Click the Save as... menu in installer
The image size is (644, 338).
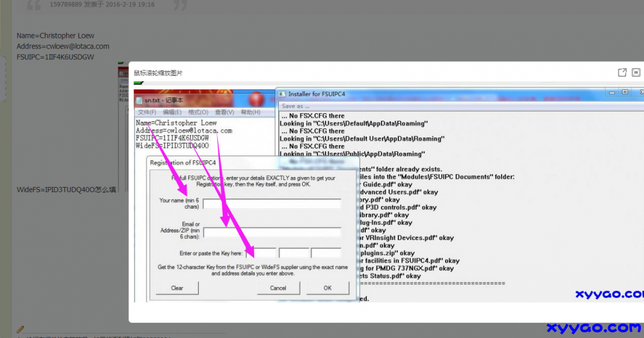[x=296, y=106]
